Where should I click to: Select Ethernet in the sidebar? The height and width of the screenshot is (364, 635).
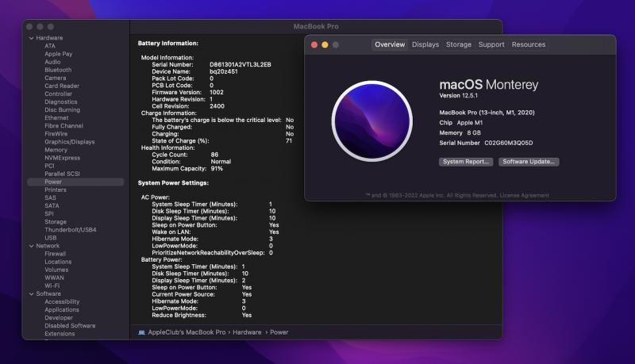[56, 118]
